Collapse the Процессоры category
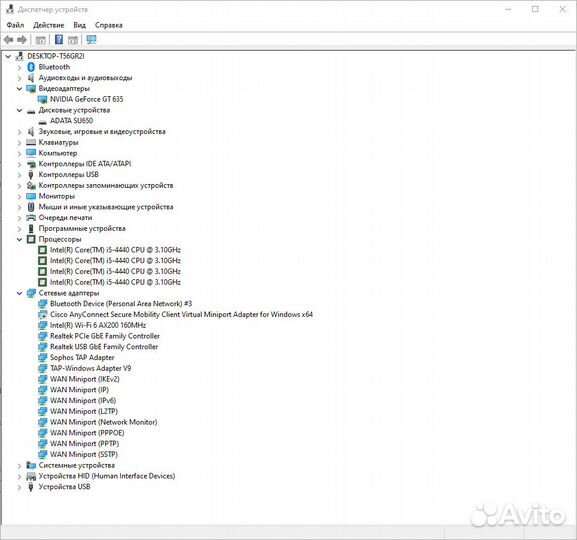The width and height of the screenshot is (577, 540). [x=20, y=240]
